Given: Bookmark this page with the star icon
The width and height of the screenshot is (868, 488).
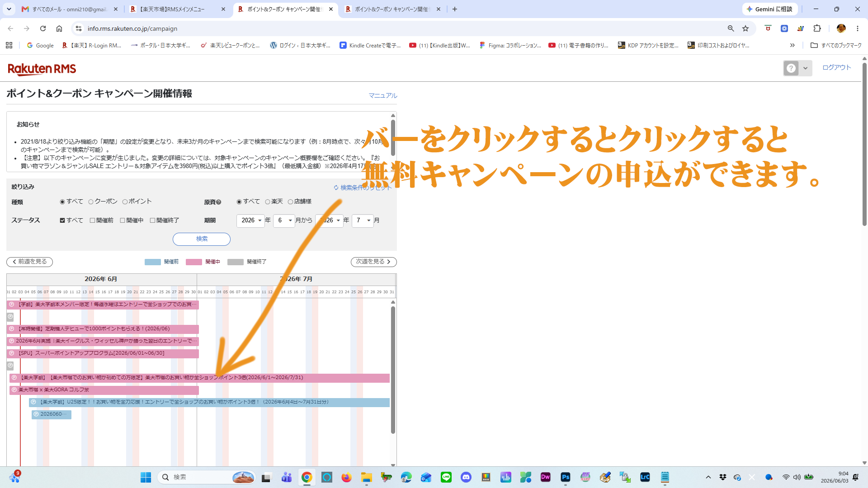Looking at the screenshot, I should pyautogui.click(x=745, y=28).
